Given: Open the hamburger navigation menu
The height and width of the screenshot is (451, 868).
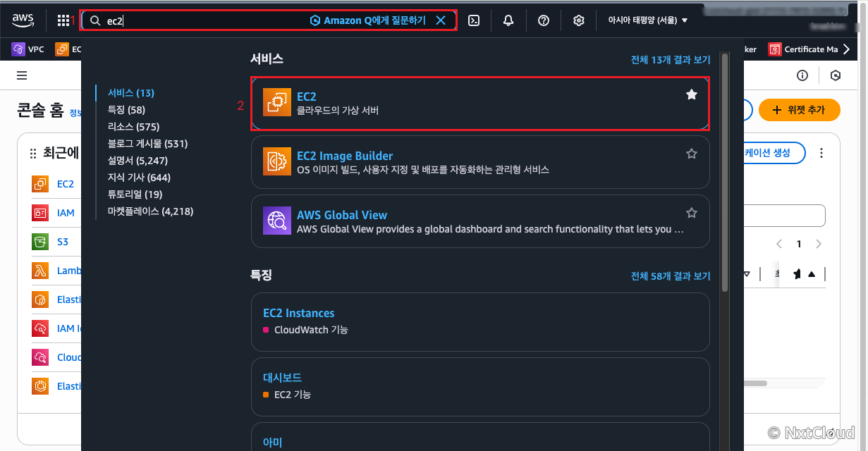Looking at the screenshot, I should point(22,75).
